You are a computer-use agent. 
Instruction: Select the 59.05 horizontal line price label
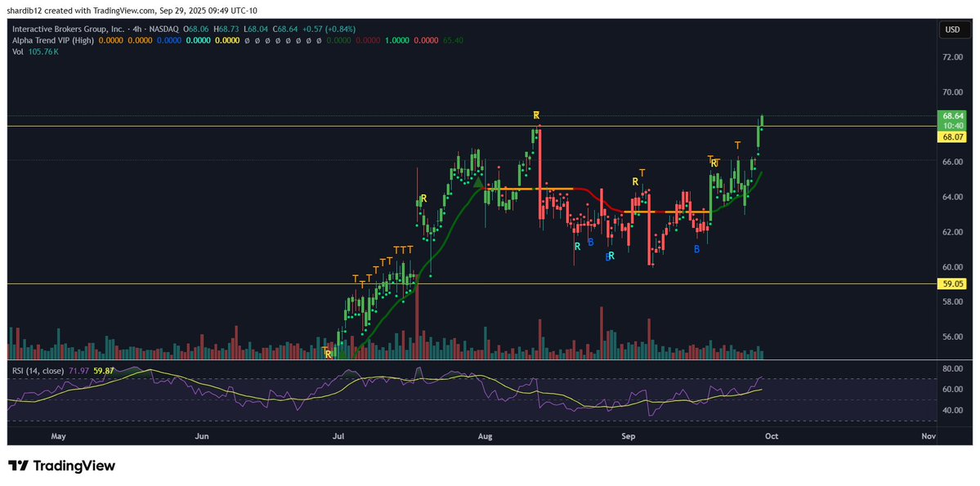pos(954,284)
